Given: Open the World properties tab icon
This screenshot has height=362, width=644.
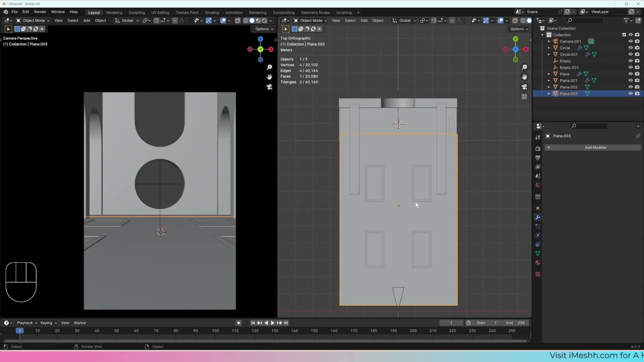Looking at the screenshot, I should (538, 185).
